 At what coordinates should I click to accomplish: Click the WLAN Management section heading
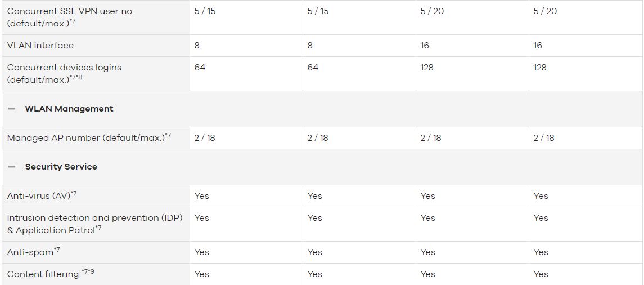[x=69, y=109]
